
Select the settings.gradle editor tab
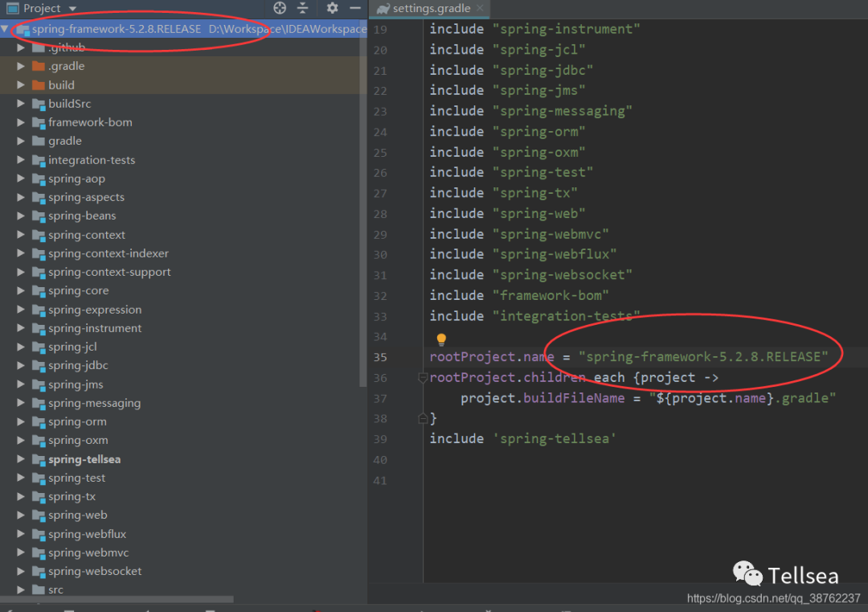pyautogui.click(x=431, y=8)
